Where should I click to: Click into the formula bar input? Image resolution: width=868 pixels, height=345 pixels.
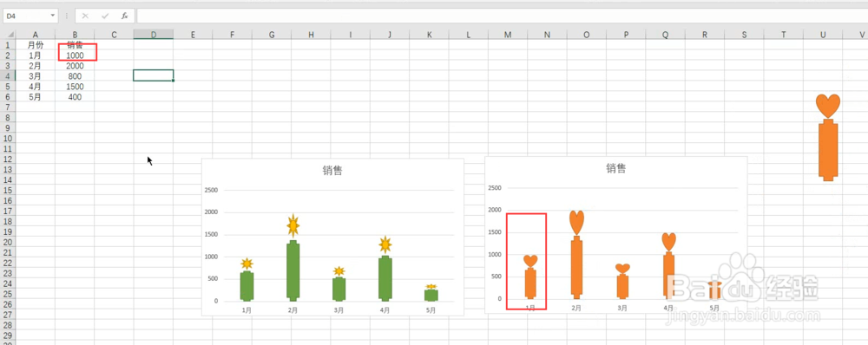point(501,16)
